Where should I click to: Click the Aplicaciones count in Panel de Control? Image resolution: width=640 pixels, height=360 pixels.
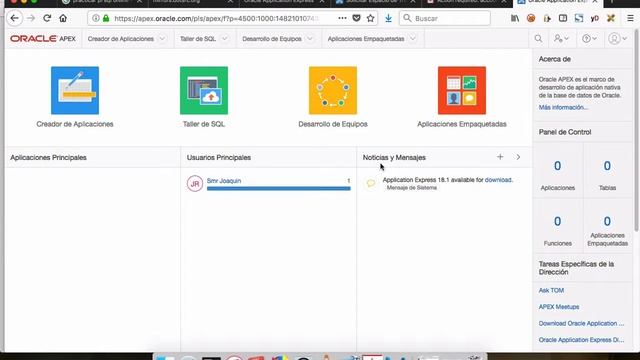tap(558, 166)
